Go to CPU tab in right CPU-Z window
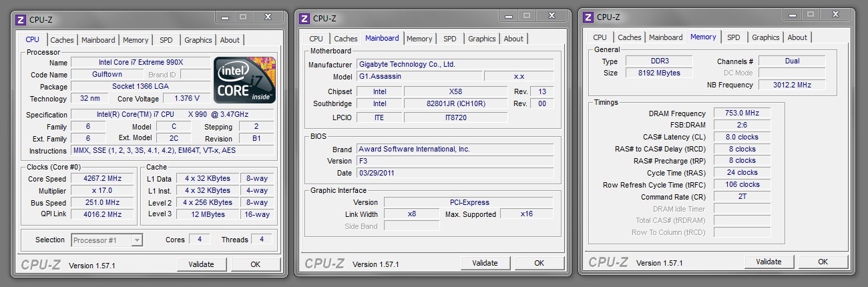Image resolution: width=868 pixels, height=287 pixels. pyautogui.click(x=600, y=37)
